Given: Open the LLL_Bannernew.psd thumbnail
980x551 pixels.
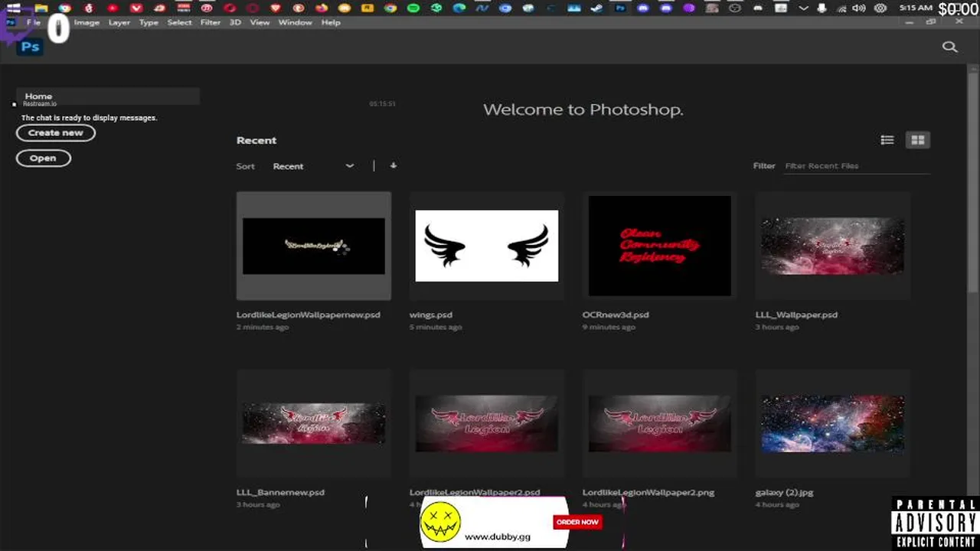Looking at the screenshot, I should [x=314, y=423].
